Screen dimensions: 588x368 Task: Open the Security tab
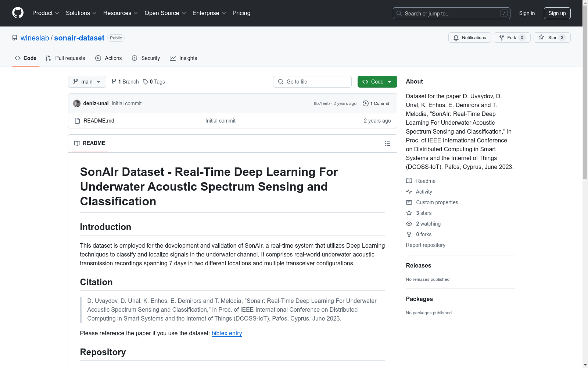point(146,58)
